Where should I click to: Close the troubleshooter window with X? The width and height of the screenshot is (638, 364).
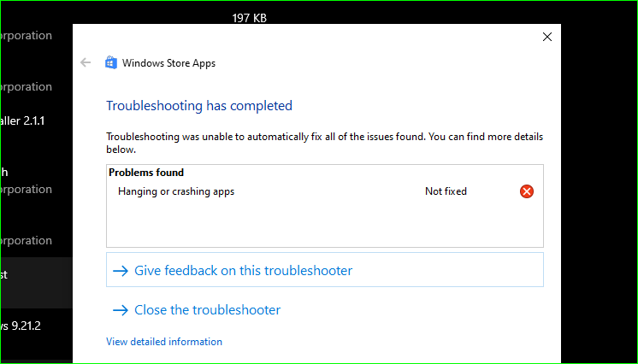pyautogui.click(x=547, y=37)
